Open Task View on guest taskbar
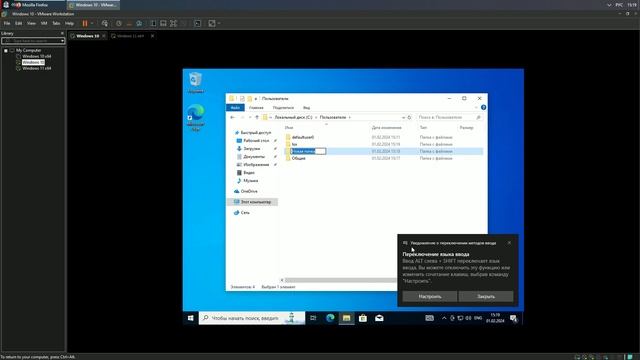The width and height of the screenshot is (640, 360). click(313, 318)
